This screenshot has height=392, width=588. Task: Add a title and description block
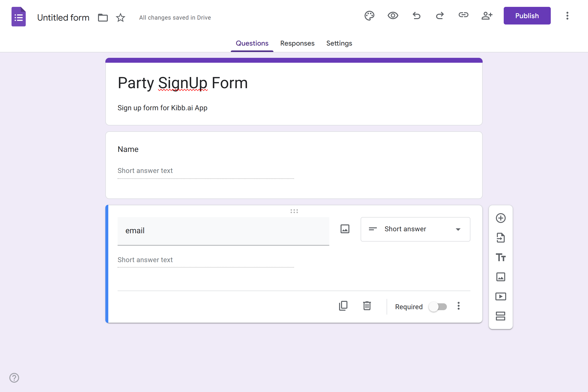coord(501,257)
